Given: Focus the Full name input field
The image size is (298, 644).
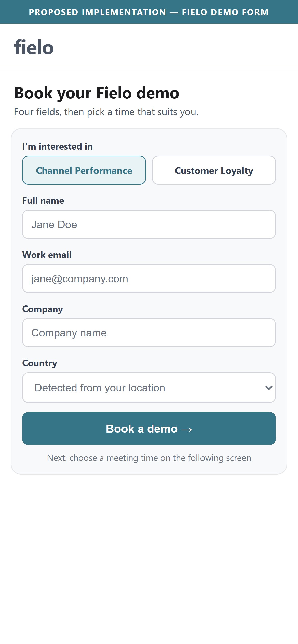Looking at the screenshot, I should point(149,224).
